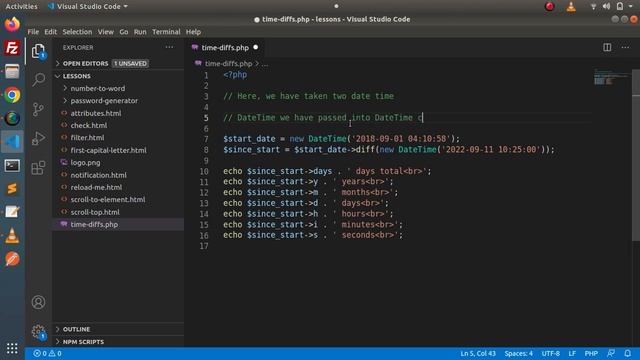Open the File menu
640x360 pixels.
[33, 32]
